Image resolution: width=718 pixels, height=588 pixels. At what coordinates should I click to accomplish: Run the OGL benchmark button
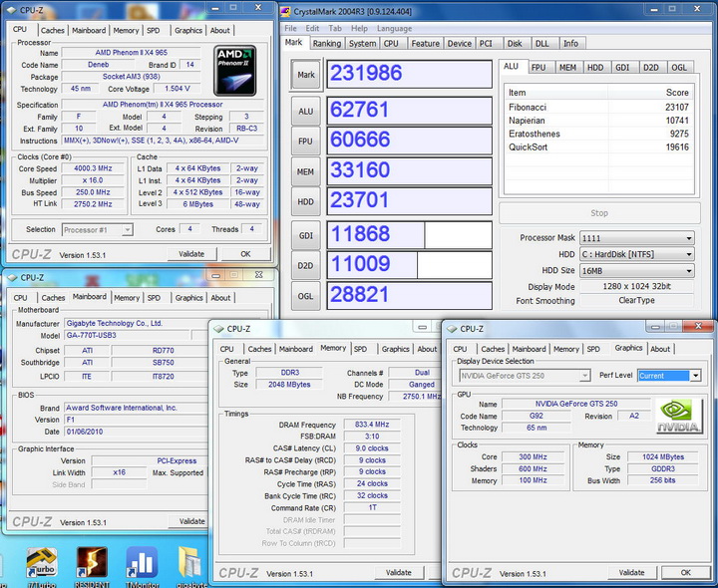(306, 296)
